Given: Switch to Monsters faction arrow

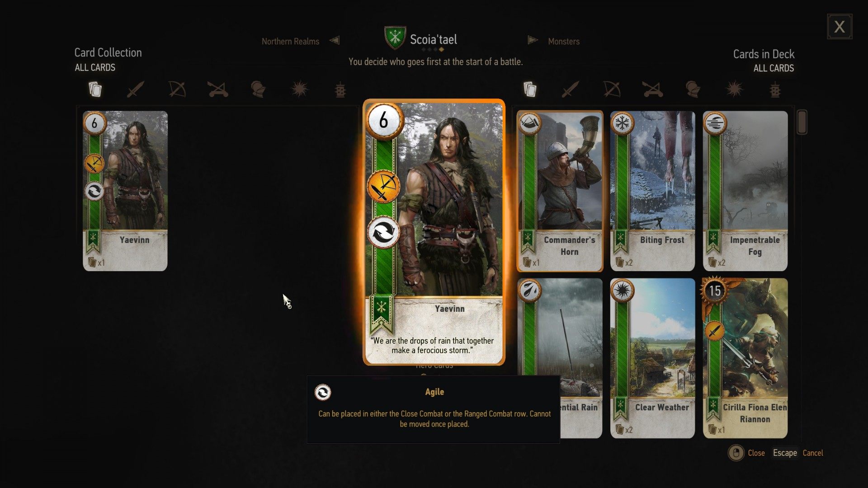Looking at the screenshot, I should coord(533,40).
